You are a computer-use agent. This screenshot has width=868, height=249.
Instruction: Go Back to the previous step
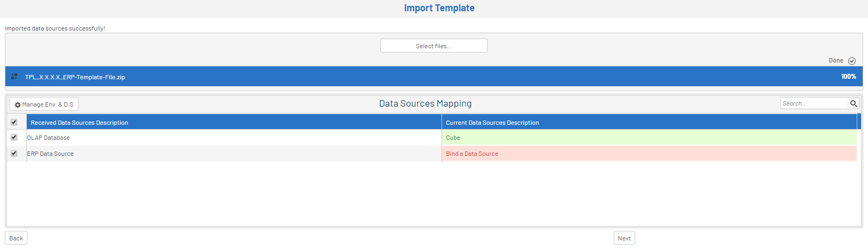(x=16, y=238)
